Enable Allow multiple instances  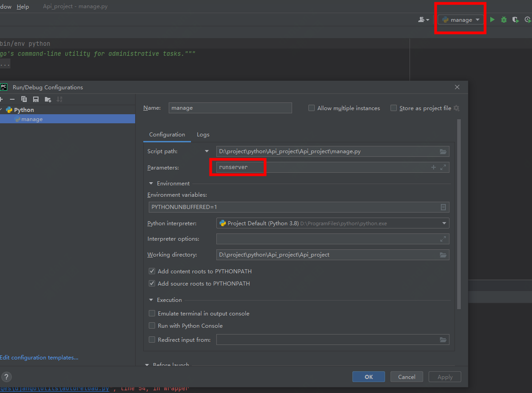tap(311, 108)
